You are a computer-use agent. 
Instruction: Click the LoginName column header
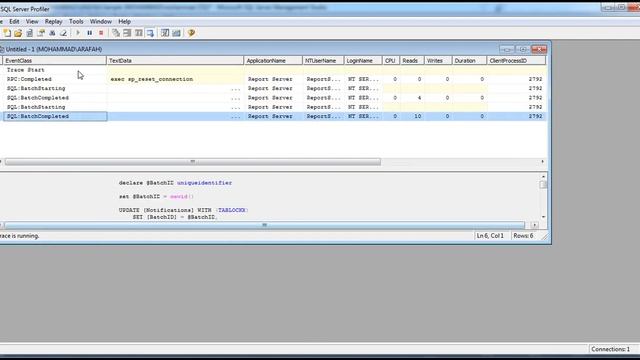[x=363, y=60]
